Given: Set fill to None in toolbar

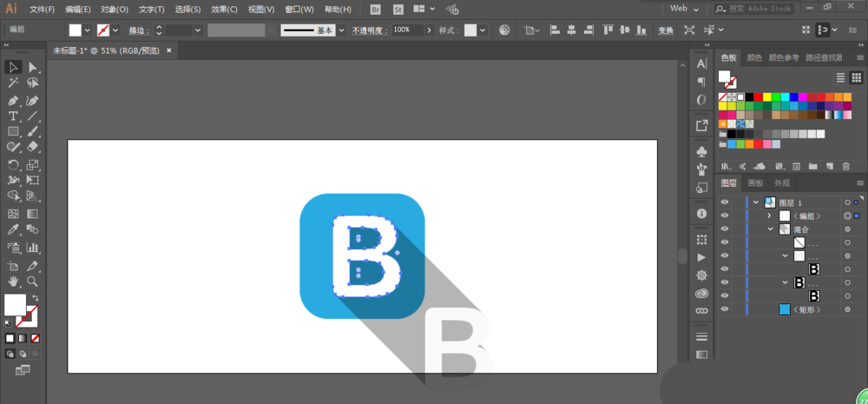Looking at the screenshot, I should pyautogui.click(x=36, y=338).
